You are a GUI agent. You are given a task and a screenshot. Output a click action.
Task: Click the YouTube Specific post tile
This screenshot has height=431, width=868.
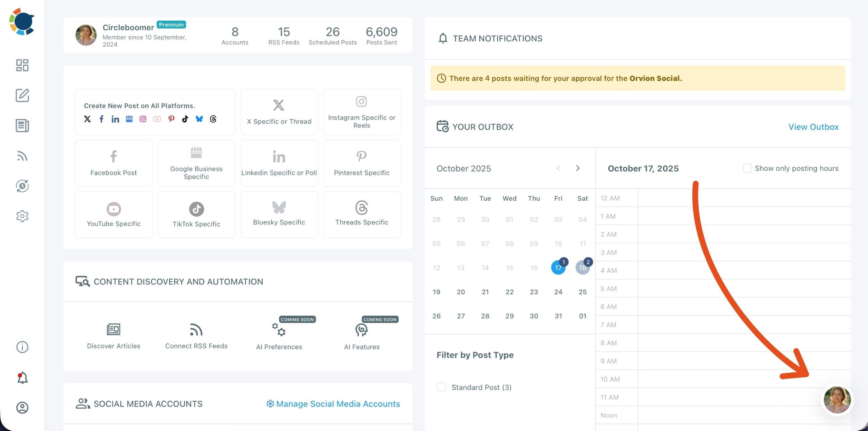coord(114,214)
